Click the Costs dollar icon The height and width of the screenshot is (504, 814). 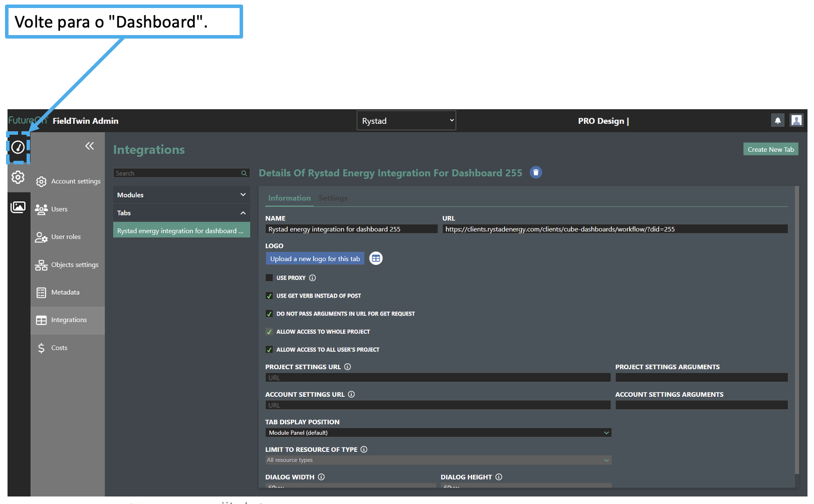(x=41, y=348)
